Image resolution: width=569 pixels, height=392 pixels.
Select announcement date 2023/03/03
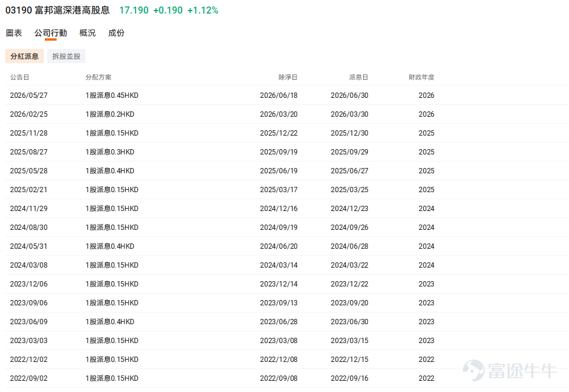click(29, 341)
